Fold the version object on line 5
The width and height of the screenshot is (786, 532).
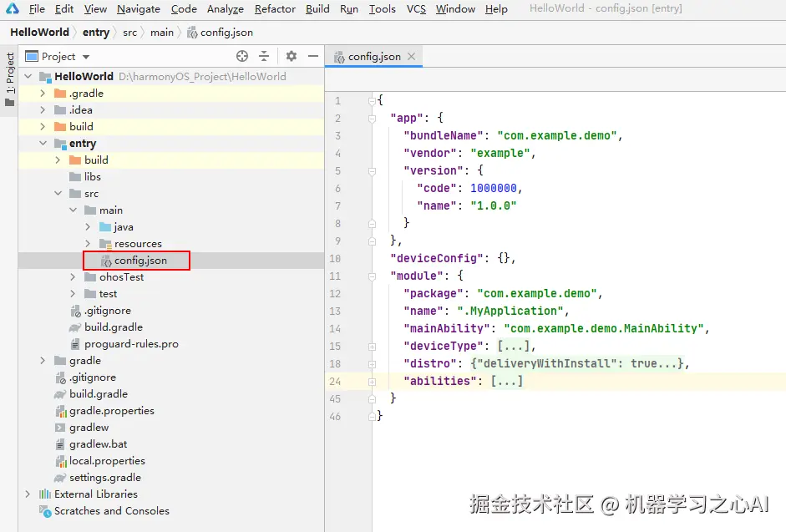click(x=372, y=171)
